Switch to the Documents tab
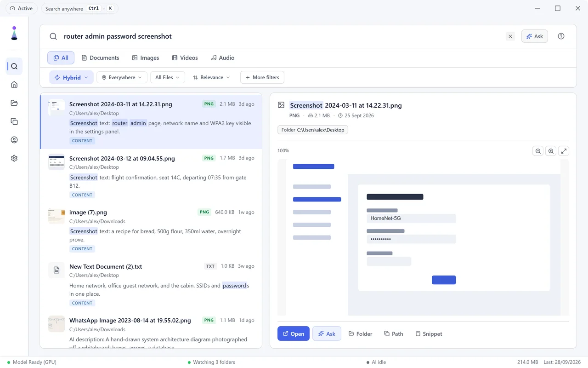This screenshot has height=368, width=588. click(x=100, y=57)
